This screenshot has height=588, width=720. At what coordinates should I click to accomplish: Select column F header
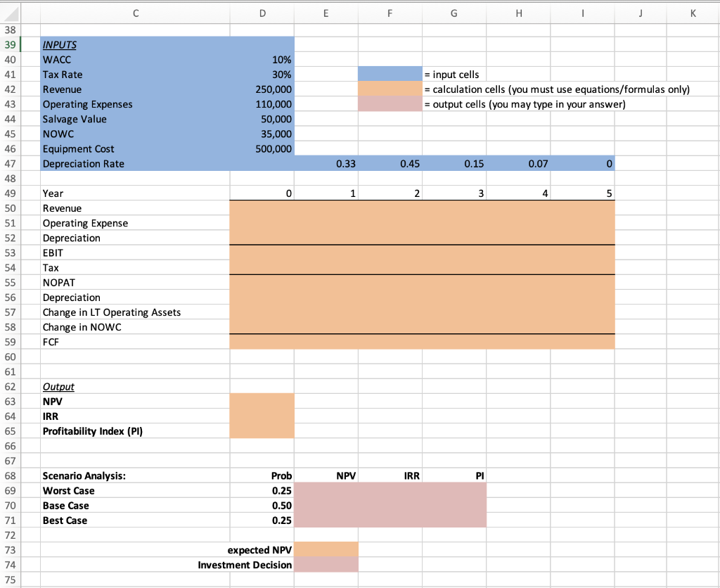390,13
